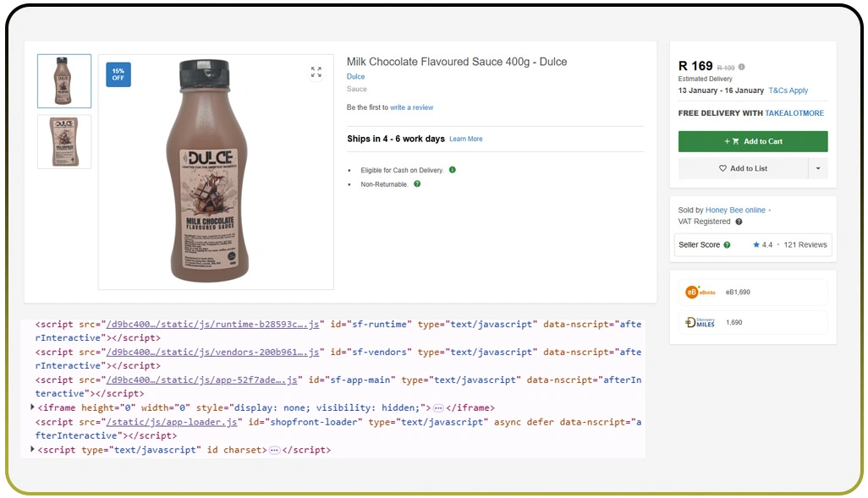Expand the last script element in the code panel

[x=33, y=449]
